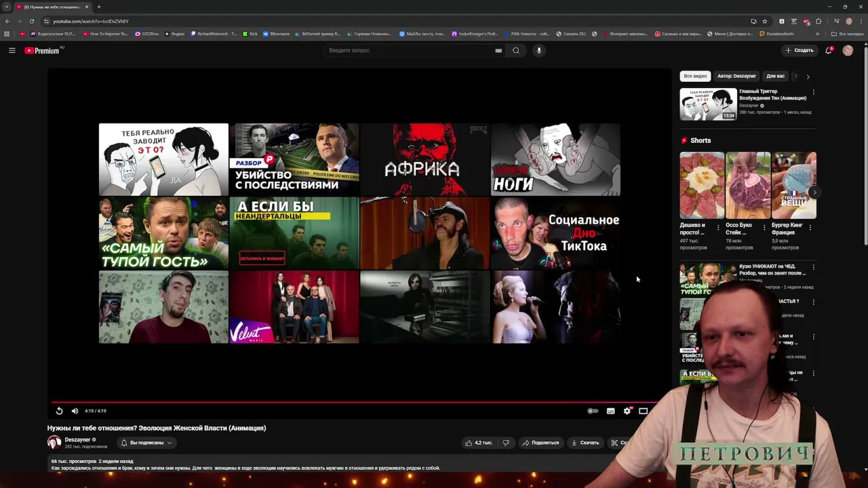Open the Deszayner channel name link
Viewport: 868px width, 488px height.
77,439
